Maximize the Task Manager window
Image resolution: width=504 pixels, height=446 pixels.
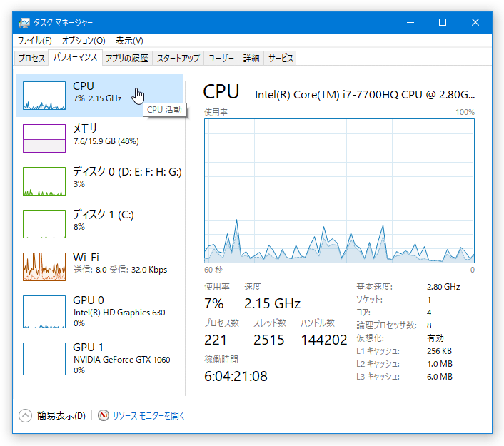click(443, 22)
